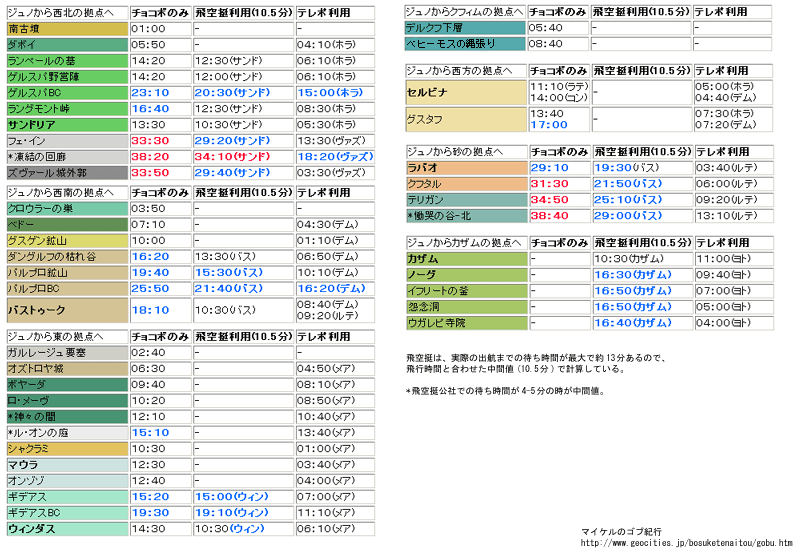Image resolution: width=800 pixels, height=552 pixels.
Task: Select 11:00(ヨト) teleport time for カザム
Action: (724, 259)
